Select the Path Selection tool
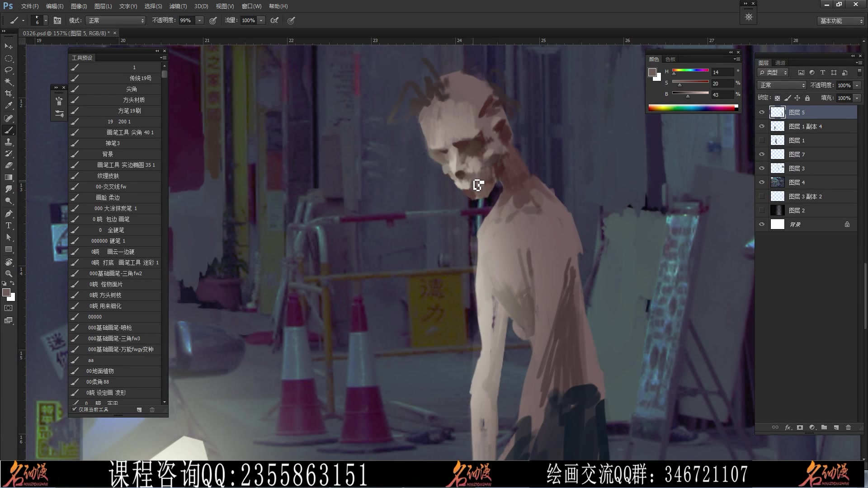This screenshot has height=488, width=868. (9, 237)
